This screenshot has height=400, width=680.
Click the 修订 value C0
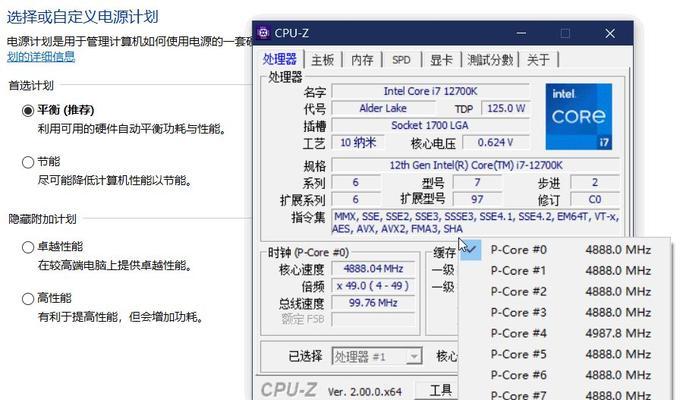click(x=595, y=200)
